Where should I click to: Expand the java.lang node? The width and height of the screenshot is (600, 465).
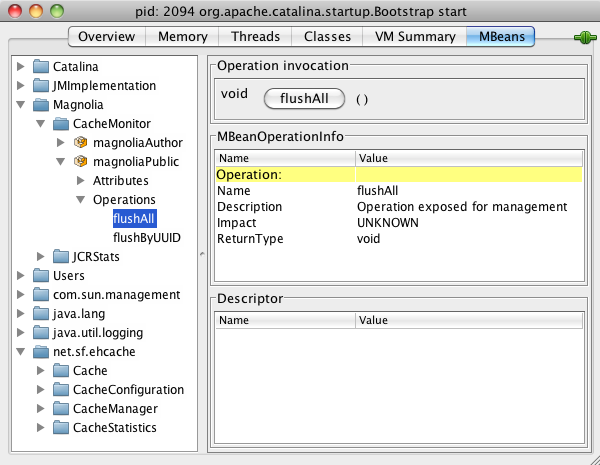(x=21, y=313)
